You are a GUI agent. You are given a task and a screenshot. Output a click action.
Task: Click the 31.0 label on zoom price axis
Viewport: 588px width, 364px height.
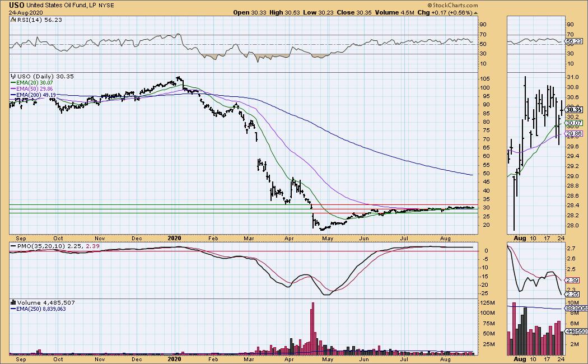click(573, 77)
